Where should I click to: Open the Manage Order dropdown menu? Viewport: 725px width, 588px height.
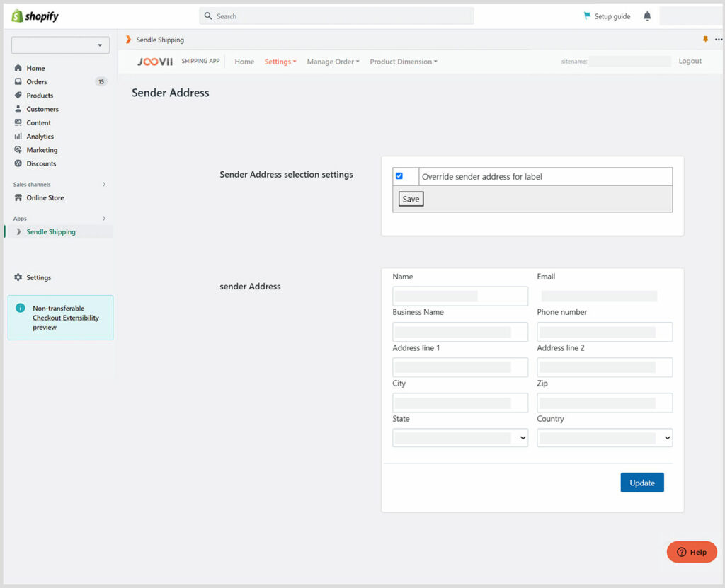pos(333,62)
